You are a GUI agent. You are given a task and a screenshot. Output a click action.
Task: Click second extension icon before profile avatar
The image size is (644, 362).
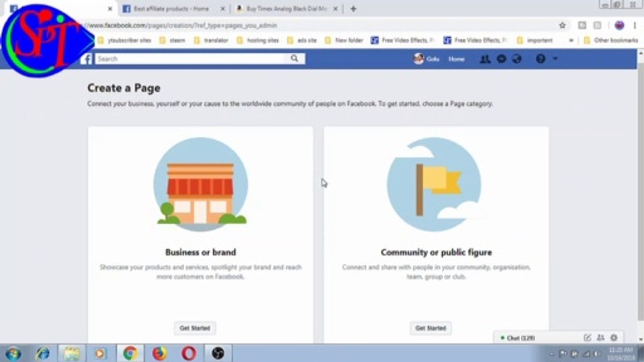[597, 25]
